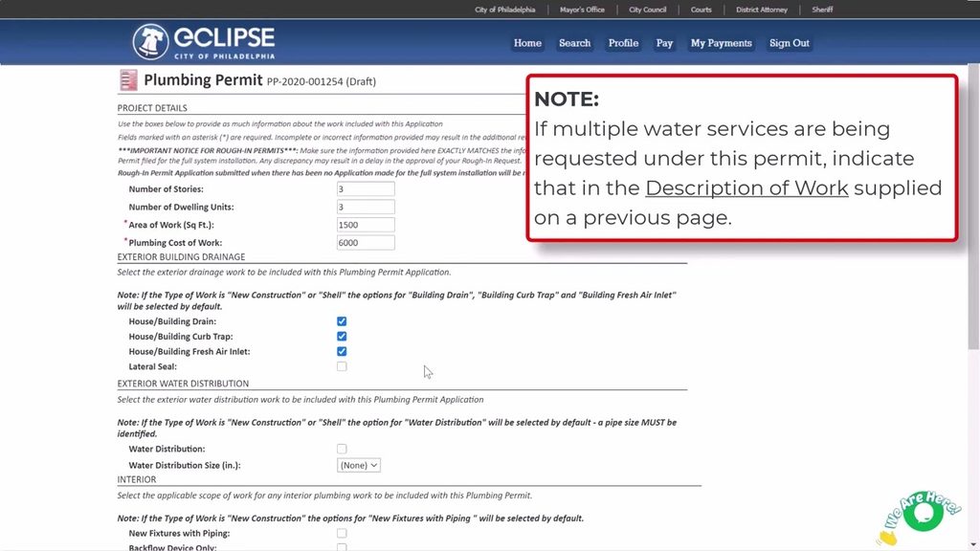Click the eCLIPSE Liberty Bell logo

point(150,42)
